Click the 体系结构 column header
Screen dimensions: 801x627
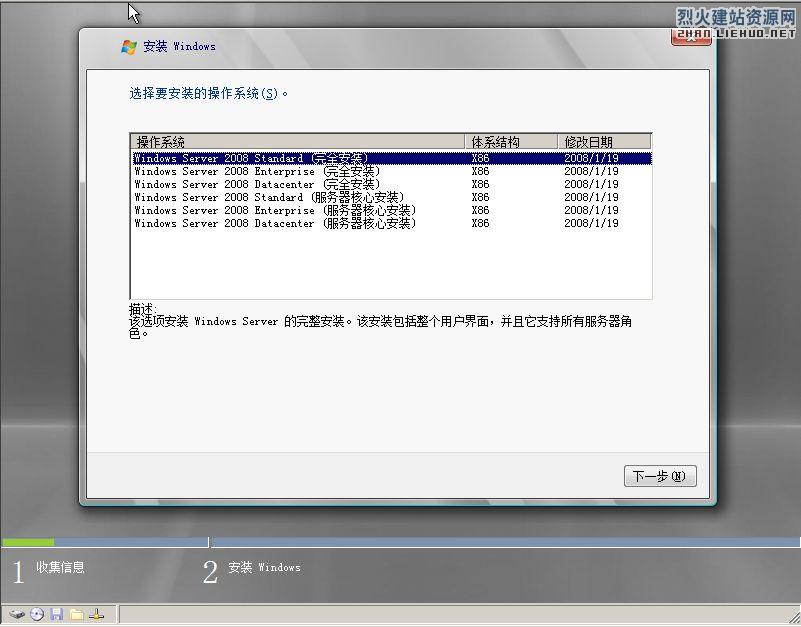(511, 142)
